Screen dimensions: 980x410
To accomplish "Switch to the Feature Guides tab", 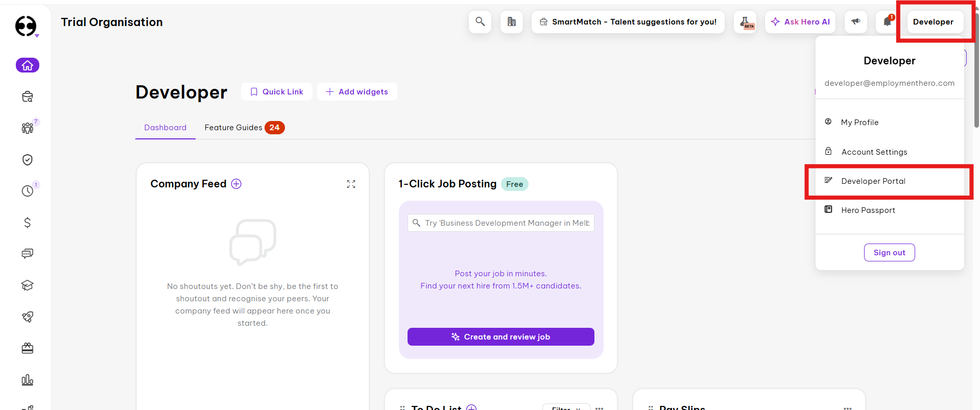I will coord(233,128).
